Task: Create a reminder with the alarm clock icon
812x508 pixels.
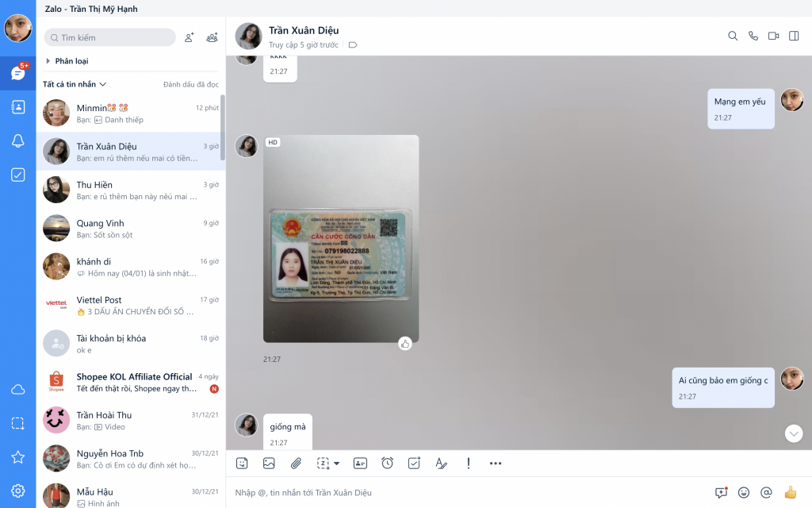Action: pyautogui.click(x=387, y=463)
